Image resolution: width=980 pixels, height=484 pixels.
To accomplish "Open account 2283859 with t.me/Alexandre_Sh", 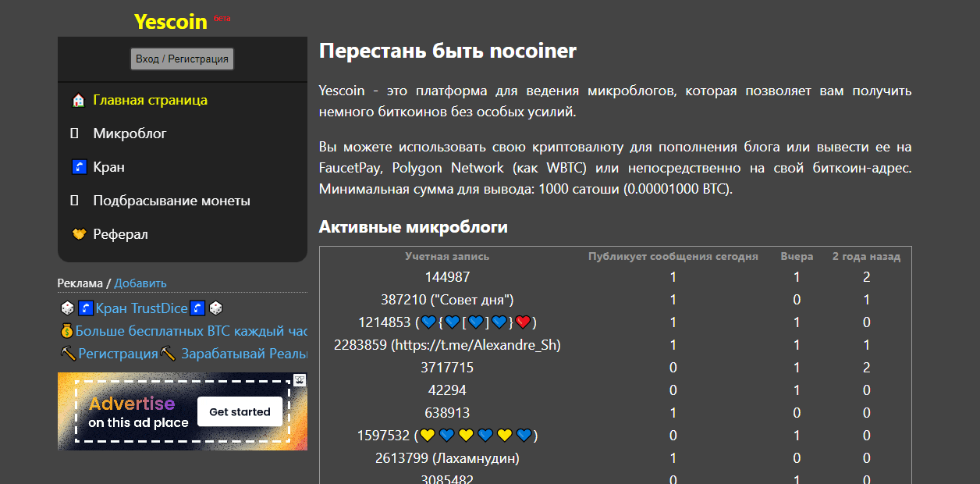I will [x=447, y=345].
